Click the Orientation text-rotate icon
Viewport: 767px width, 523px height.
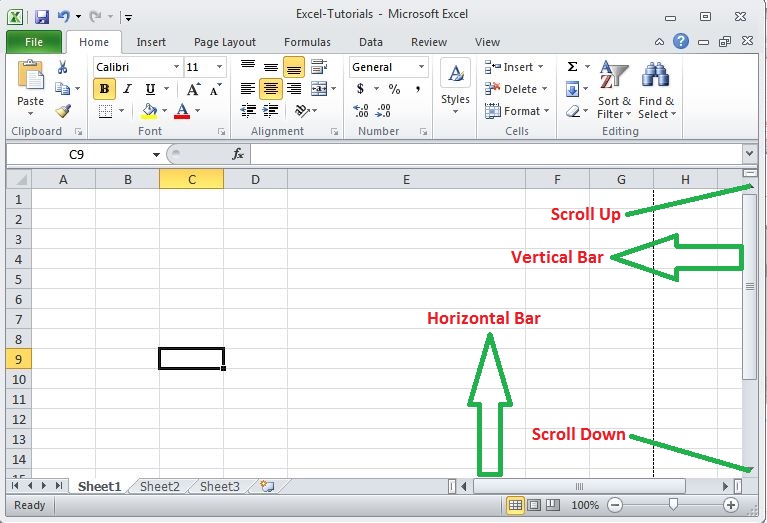tap(302, 111)
